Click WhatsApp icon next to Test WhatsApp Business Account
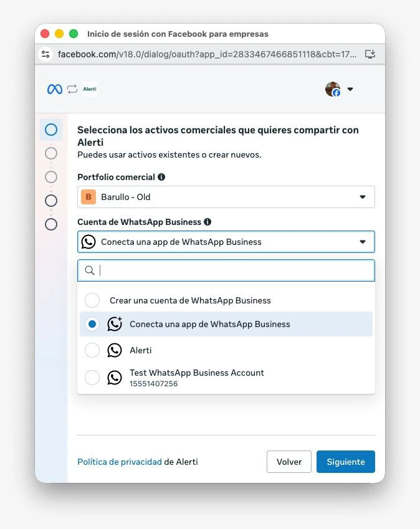420x529 pixels. (115, 378)
